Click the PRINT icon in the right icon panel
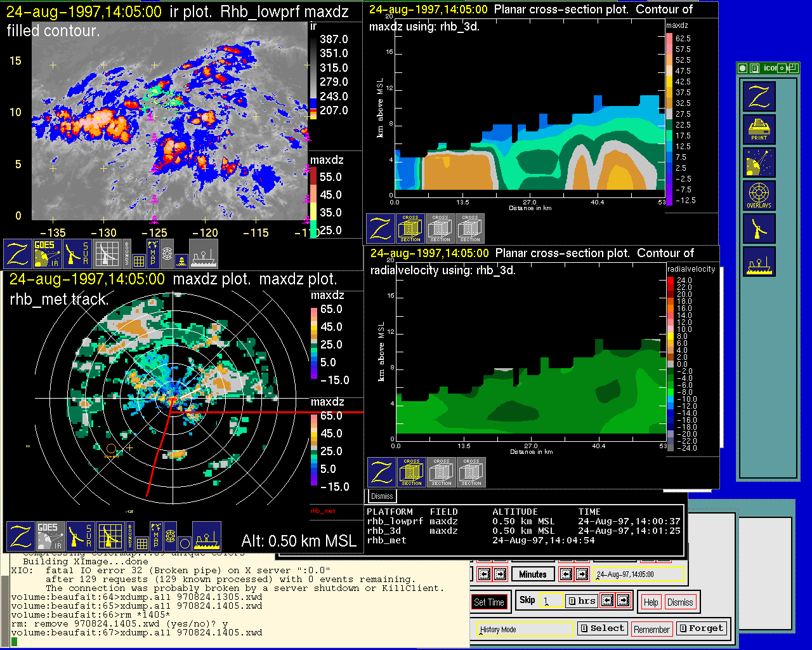Viewport: 812px width, 650px height. point(759,130)
